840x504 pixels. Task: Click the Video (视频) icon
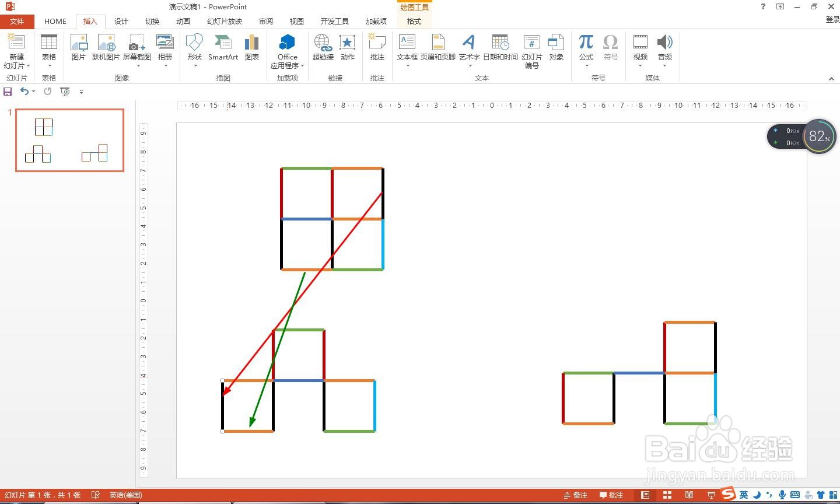[640, 42]
